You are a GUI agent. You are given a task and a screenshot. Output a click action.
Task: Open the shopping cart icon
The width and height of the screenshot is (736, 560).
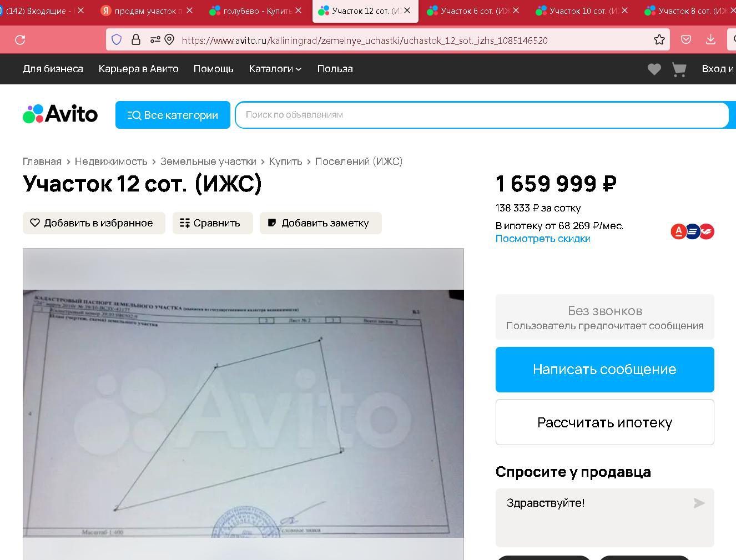click(x=679, y=69)
